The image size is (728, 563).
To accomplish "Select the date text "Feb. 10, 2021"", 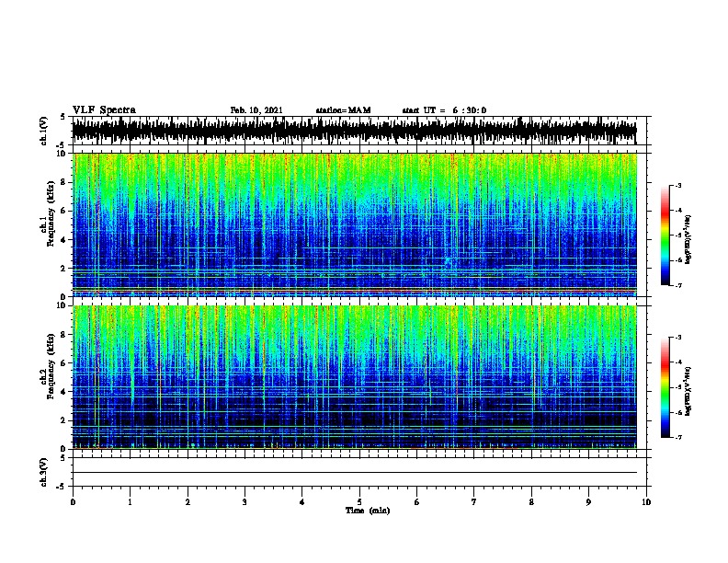I will click(256, 110).
